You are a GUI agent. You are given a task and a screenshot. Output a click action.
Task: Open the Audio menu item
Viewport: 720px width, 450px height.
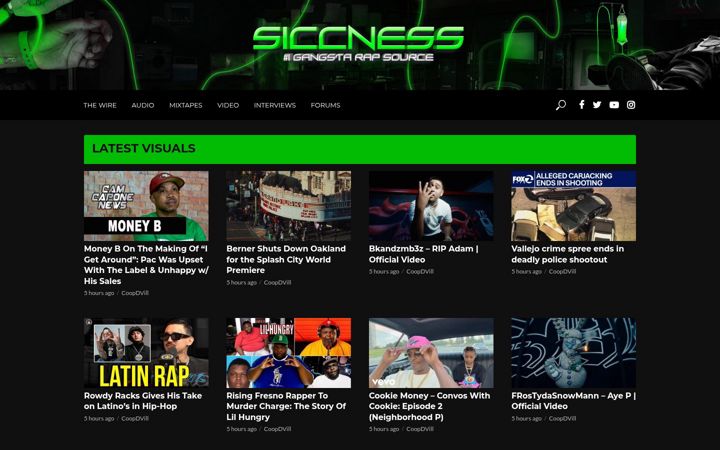(143, 105)
